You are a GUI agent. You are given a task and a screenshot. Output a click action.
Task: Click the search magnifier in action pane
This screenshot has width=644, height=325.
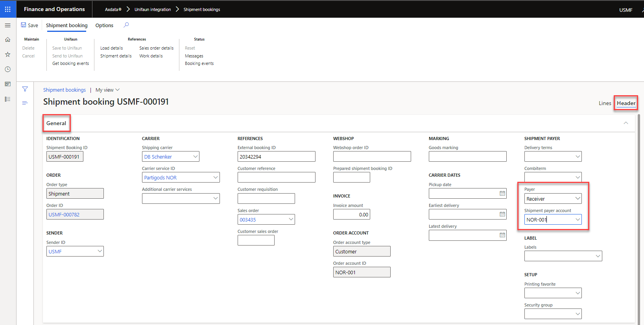126,25
